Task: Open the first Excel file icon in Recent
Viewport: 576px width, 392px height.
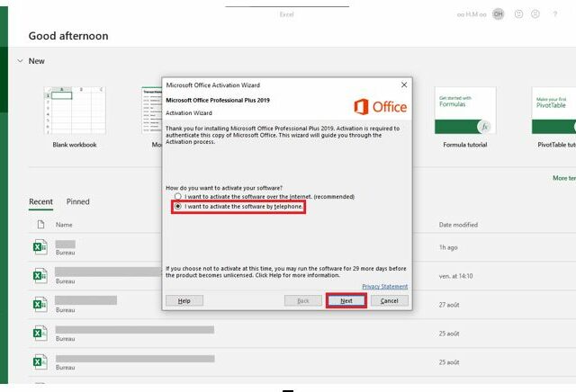Action: [40, 247]
